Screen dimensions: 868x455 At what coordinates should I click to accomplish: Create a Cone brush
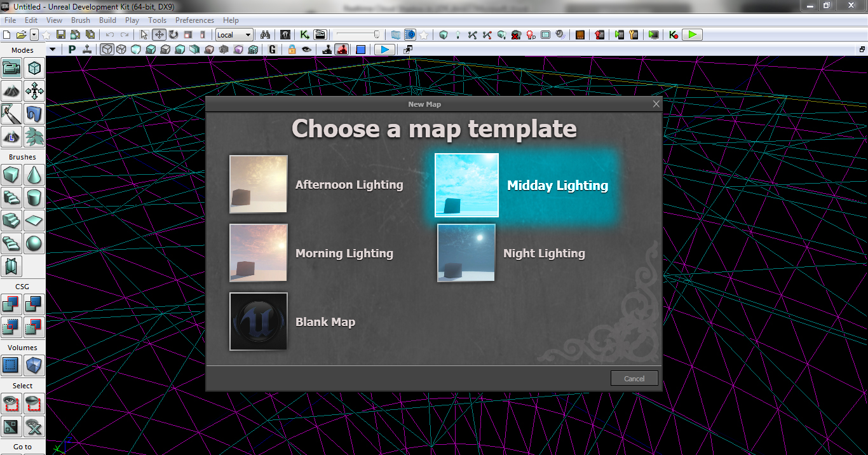coord(34,175)
